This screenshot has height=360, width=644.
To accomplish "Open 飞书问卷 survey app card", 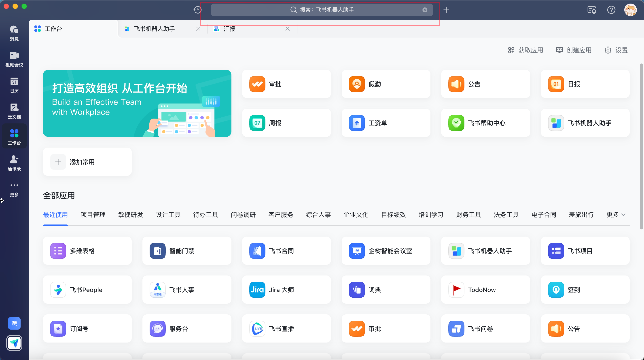I will [485, 328].
